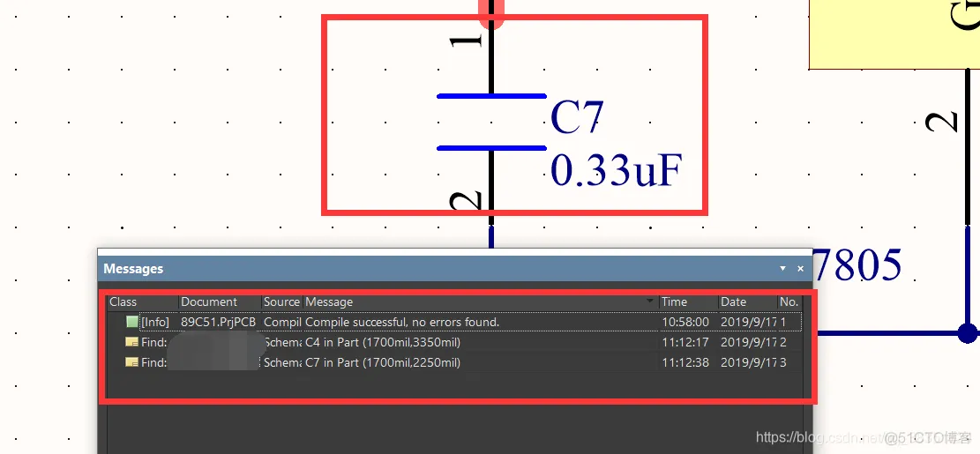Select the 7805 component label

click(859, 264)
